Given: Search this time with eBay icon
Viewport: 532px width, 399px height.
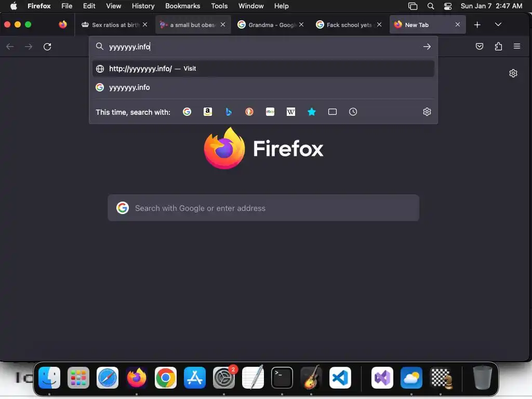Looking at the screenshot, I should coord(270,112).
